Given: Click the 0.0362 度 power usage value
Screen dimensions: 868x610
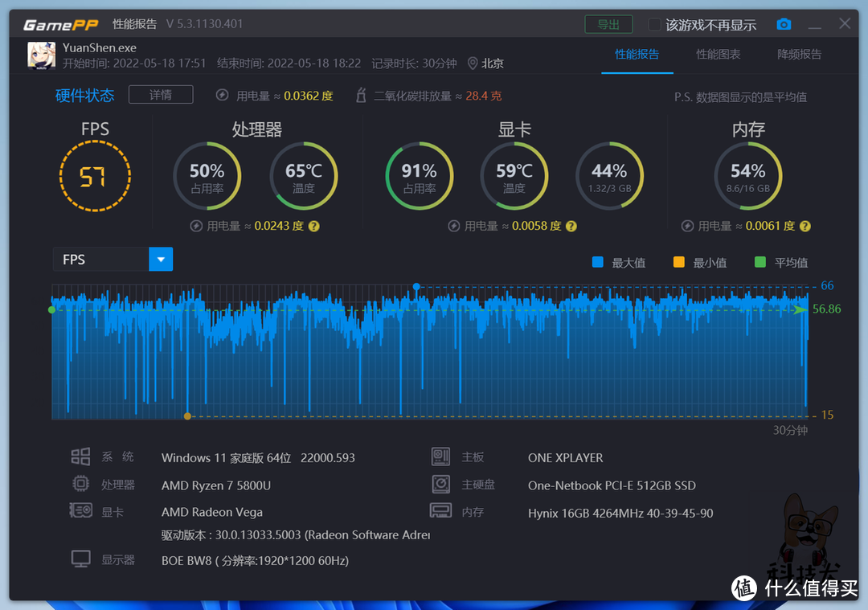Looking at the screenshot, I should click(x=309, y=96).
